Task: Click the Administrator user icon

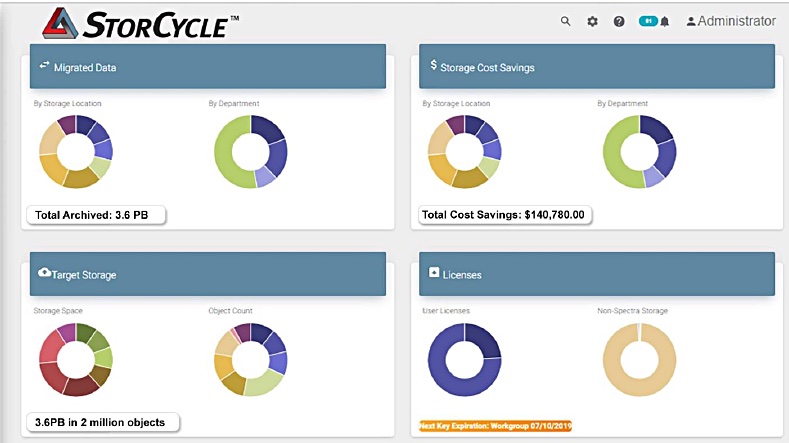Action: click(691, 21)
